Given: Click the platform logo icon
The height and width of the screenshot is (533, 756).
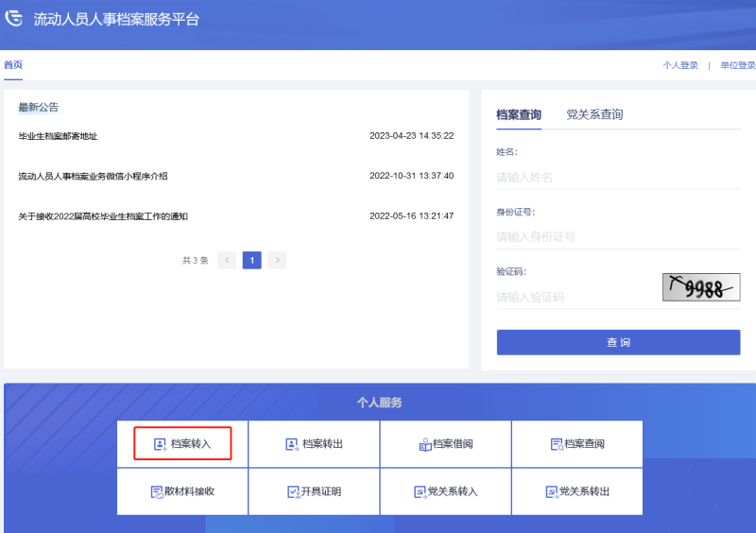Looking at the screenshot, I should 14,18.
